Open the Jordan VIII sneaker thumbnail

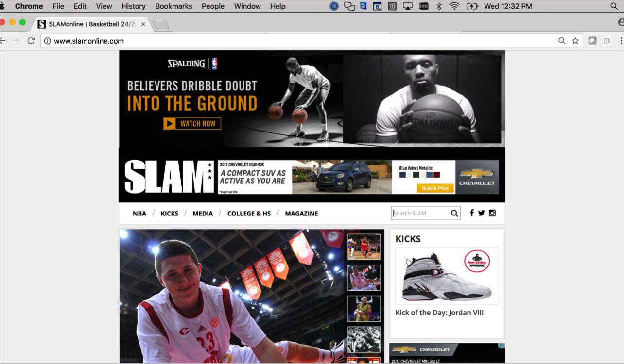446,276
